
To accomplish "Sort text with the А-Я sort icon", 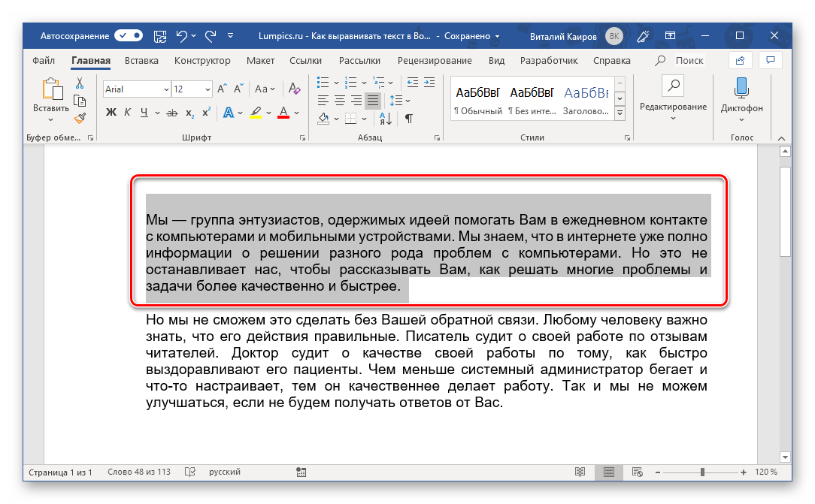I will point(386,118).
